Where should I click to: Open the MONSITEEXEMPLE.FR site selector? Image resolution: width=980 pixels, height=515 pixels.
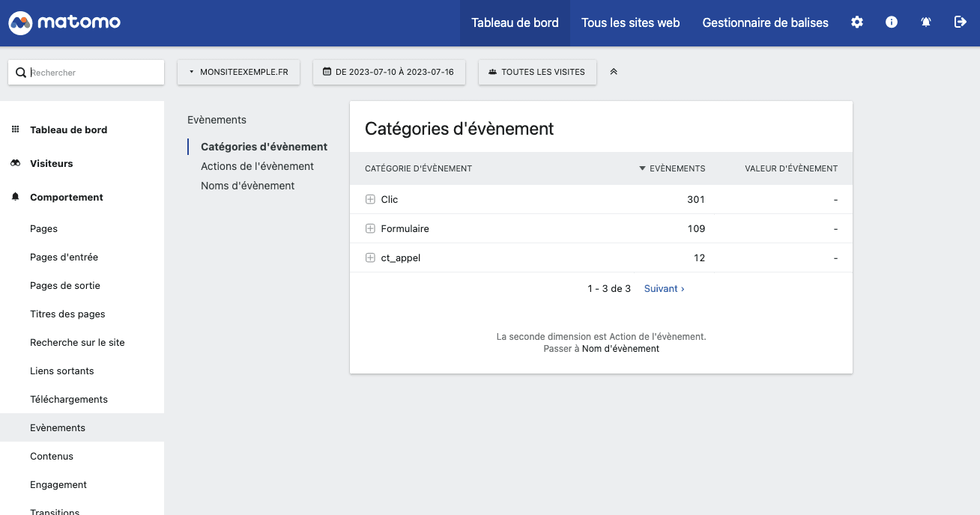[x=238, y=71]
